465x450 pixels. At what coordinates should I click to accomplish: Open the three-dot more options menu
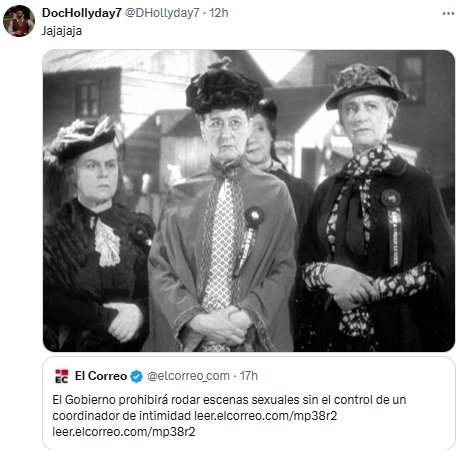click(448, 14)
